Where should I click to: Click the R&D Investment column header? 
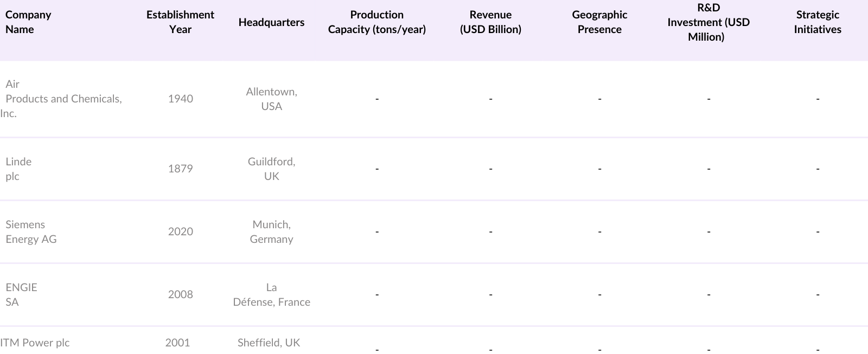click(x=708, y=22)
